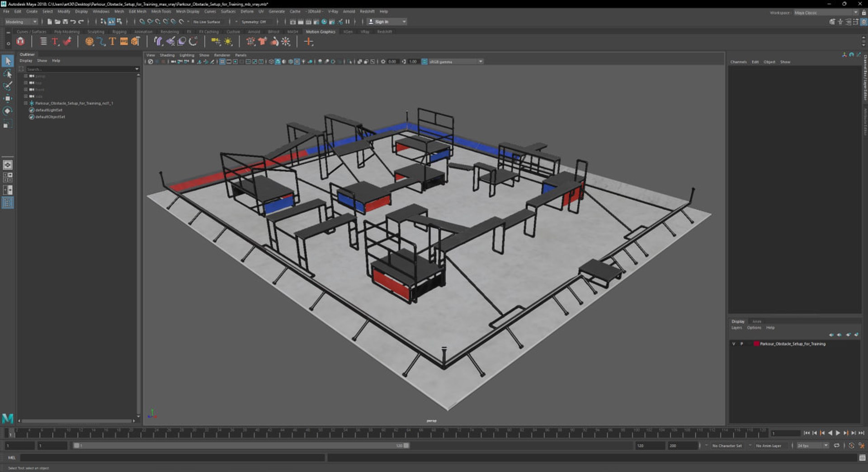
Task: Switch to the Anim layer tab
Action: pos(757,321)
